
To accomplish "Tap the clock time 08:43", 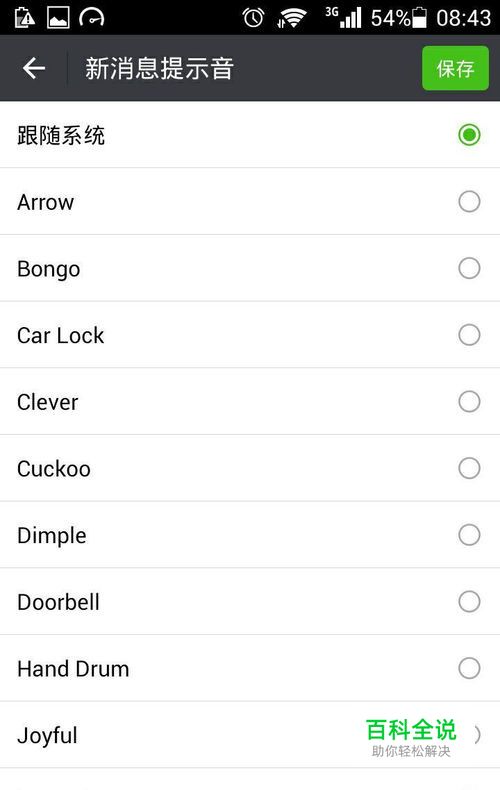I will (463, 18).
